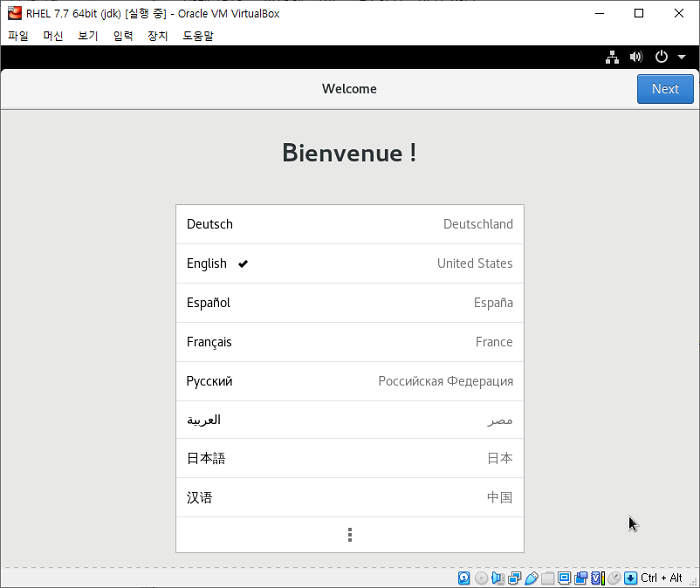The image size is (700, 588).
Task: Open the VirtualBox network adapters status icon
Action: 514,578
